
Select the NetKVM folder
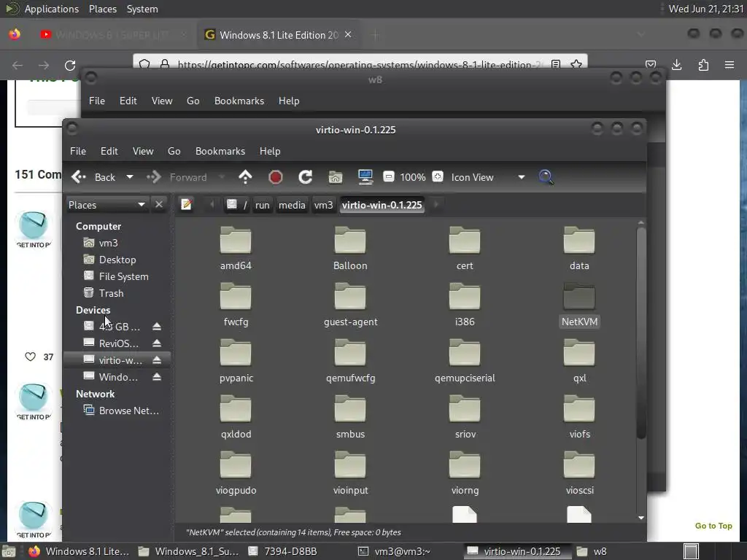click(x=579, y=304)
